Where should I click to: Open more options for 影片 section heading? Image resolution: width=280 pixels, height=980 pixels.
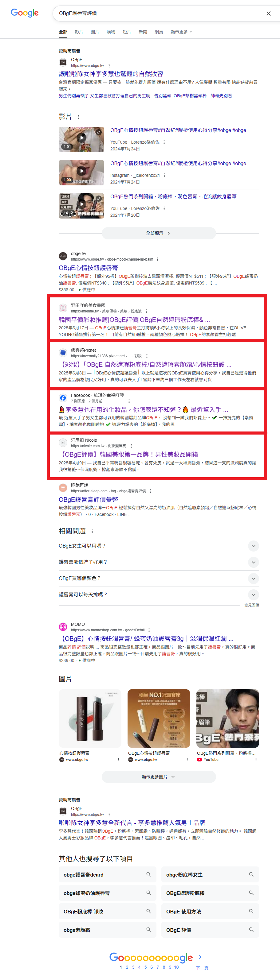(79, 117)
